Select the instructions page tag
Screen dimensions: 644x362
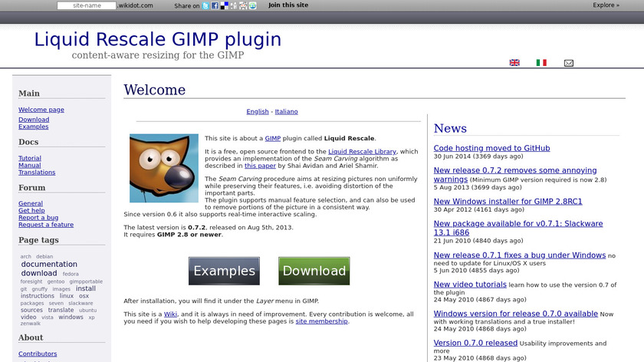[x=38, y=296]
